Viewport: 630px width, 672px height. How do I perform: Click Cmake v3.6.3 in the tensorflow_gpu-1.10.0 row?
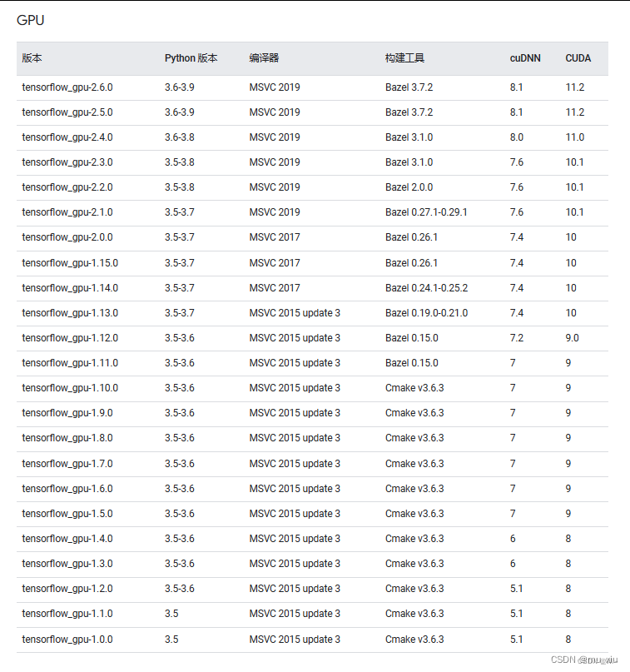coord(414,388)
